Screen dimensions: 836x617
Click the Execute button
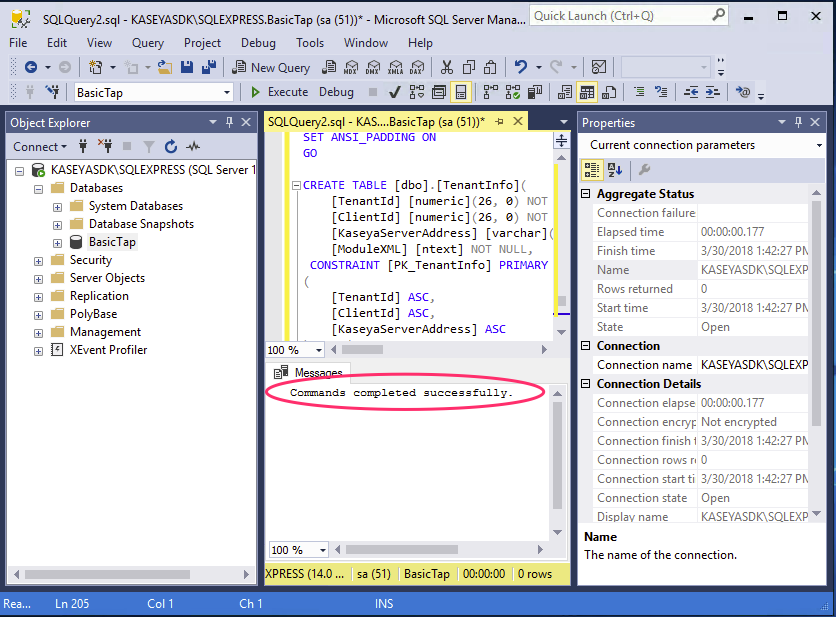(x=279, y=92)
